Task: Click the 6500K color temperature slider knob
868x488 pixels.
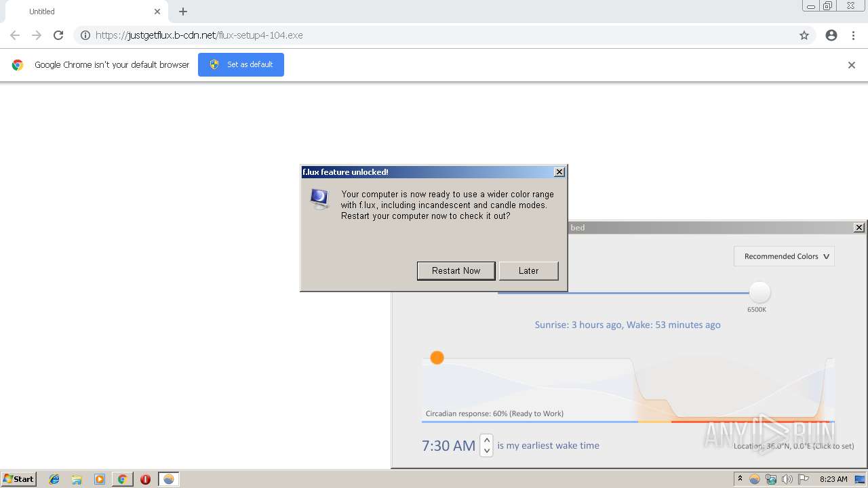Action: [759, 292]
